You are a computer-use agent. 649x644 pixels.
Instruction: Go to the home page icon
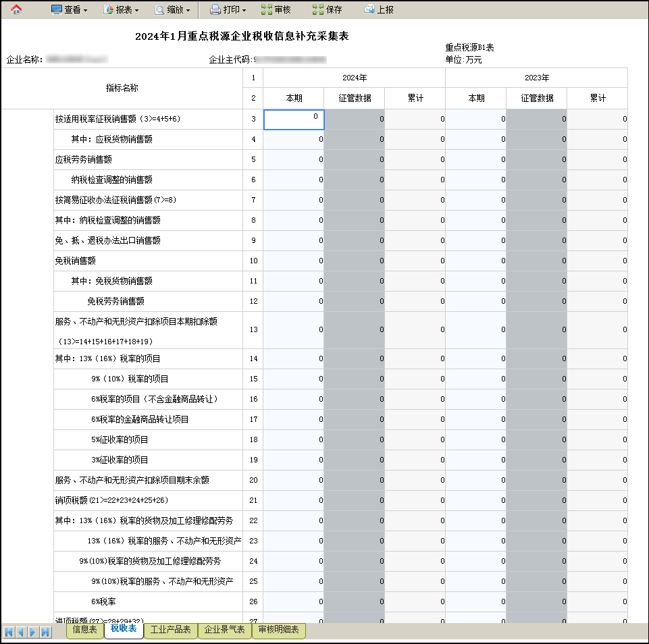[x=16, y=9]
